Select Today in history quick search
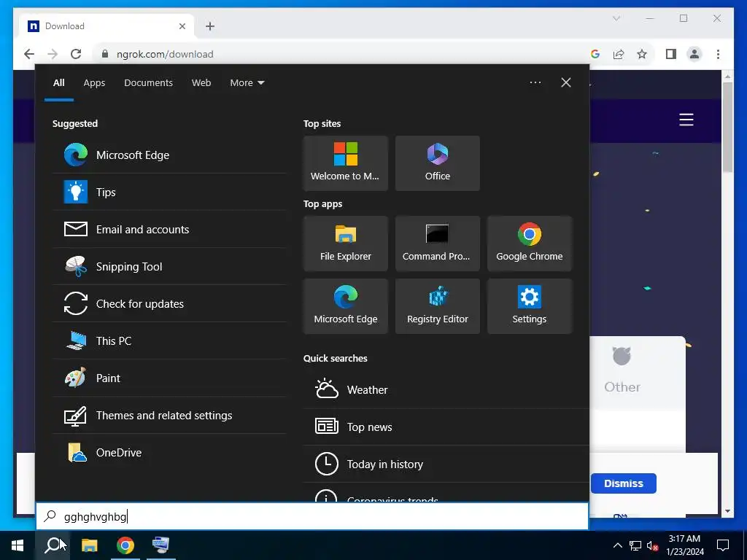This screenshot has height=560, width=747. [x=446, y=464]
